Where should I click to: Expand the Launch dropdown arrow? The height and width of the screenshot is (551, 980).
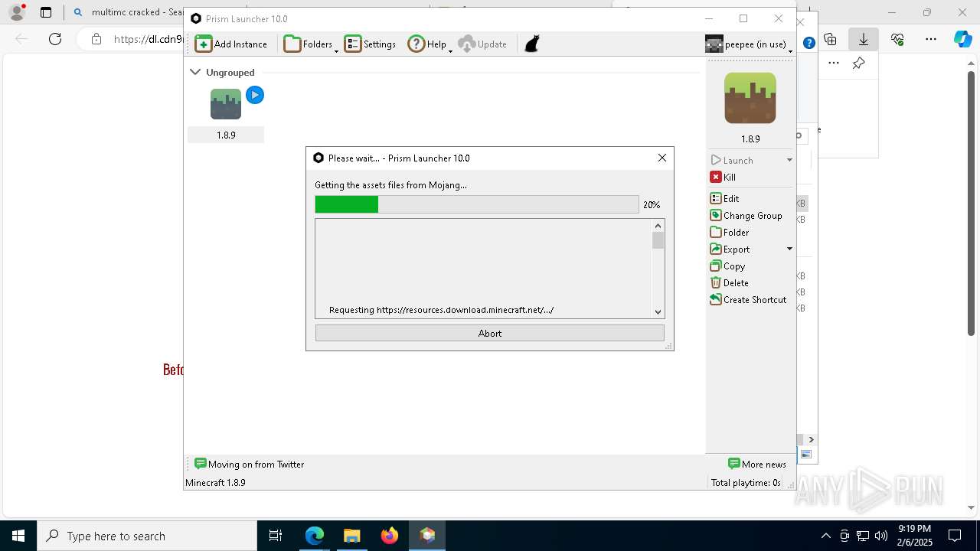point(789,160)
